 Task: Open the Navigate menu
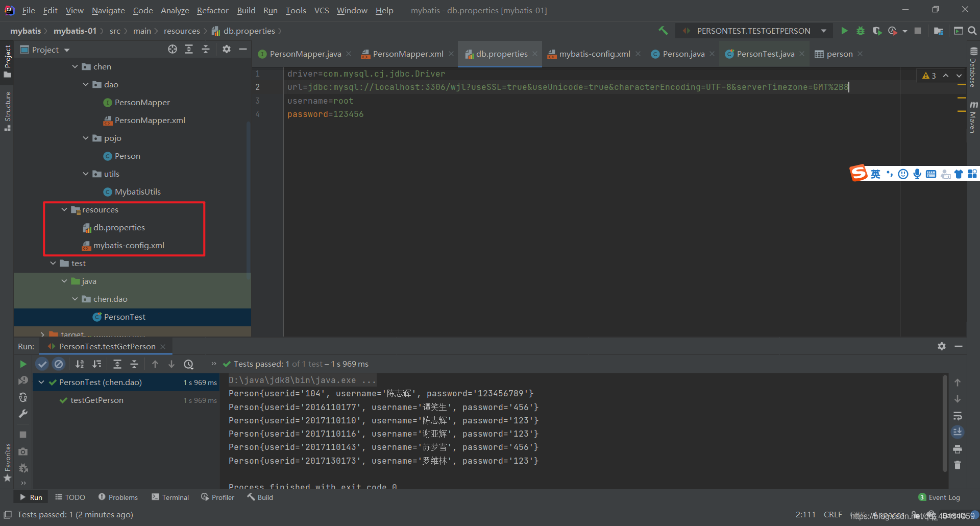(108, 10)
